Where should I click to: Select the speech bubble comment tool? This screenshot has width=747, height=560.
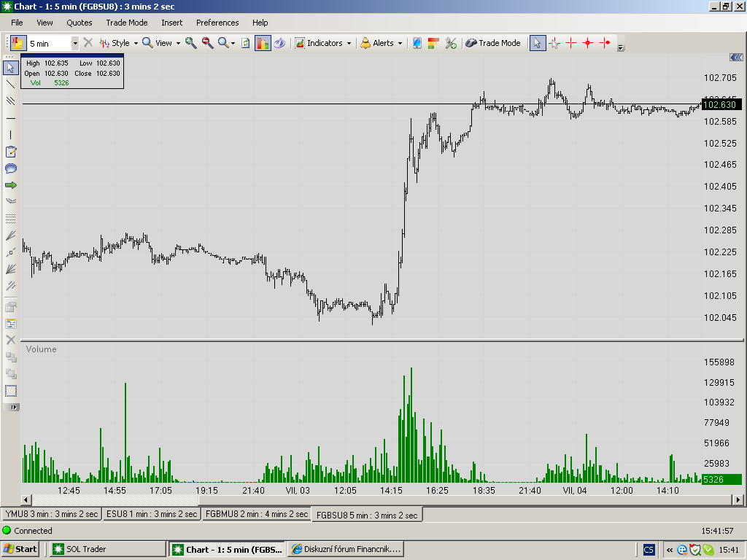(x=10, y=168)
